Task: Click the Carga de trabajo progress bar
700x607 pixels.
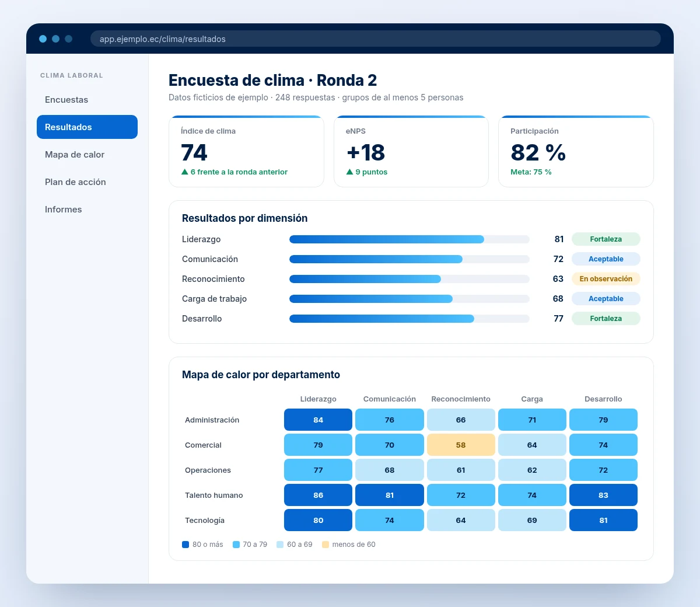Action: 409,299
